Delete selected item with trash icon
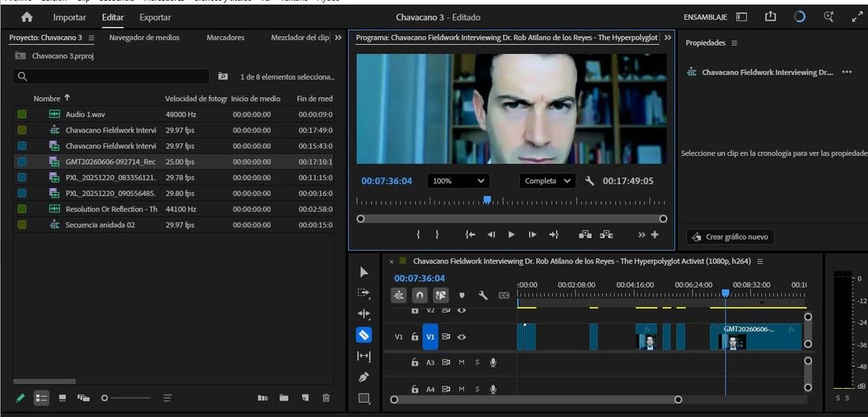 point(326,397)
